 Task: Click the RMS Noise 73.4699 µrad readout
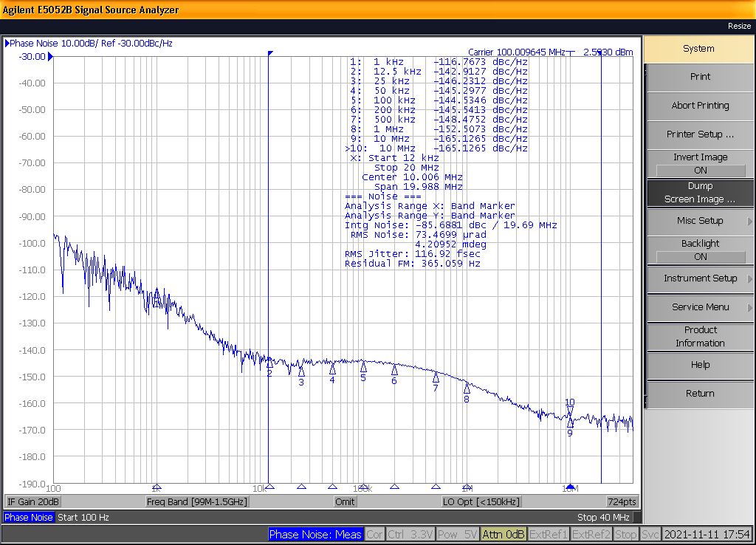pos(419,235)
